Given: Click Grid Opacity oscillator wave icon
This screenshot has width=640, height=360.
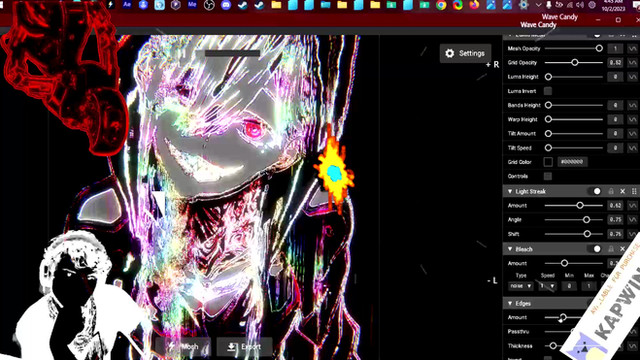Looking at the screenshot, I should point(632,62).
